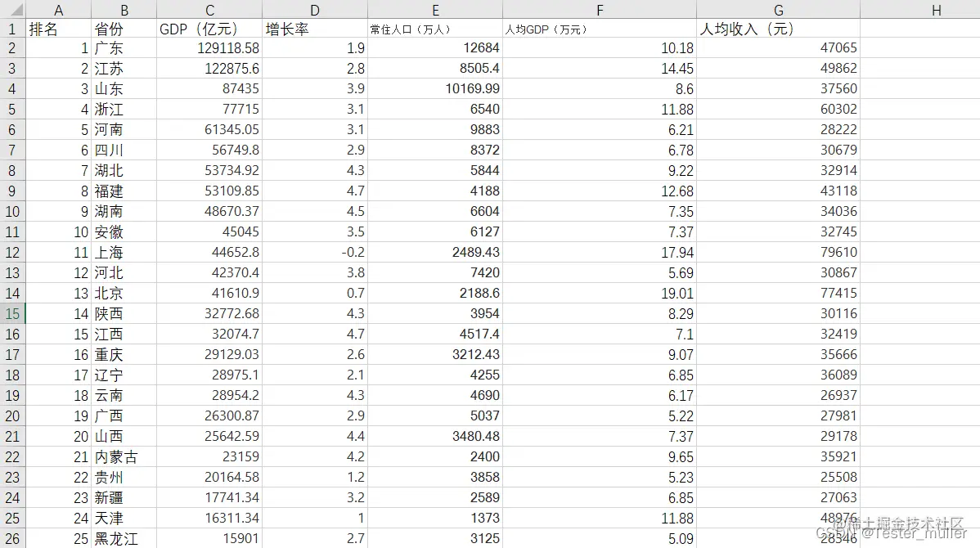Screen dimensions: 980x548
Task: Select the cell containing 山西
Action: tap(124, 436)
